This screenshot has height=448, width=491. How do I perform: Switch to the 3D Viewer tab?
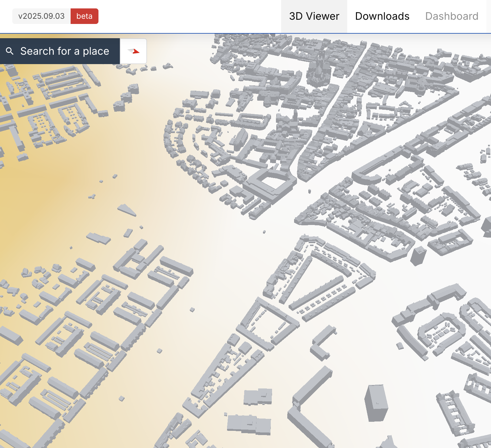[x=314, y=16]
